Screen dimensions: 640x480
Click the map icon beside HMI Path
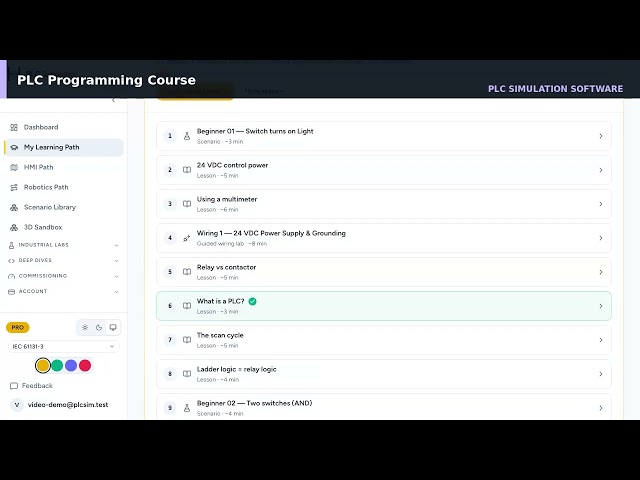coord(14,167)
